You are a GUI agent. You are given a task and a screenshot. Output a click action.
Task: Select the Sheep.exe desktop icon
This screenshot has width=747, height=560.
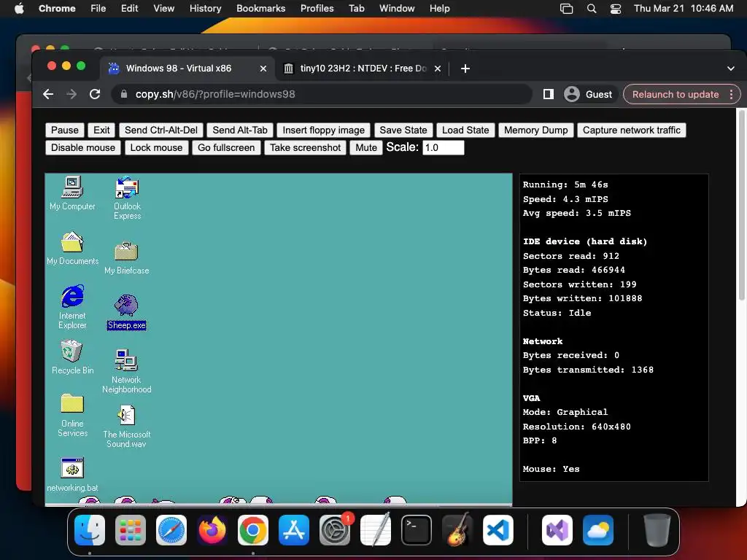coord(127,312)
